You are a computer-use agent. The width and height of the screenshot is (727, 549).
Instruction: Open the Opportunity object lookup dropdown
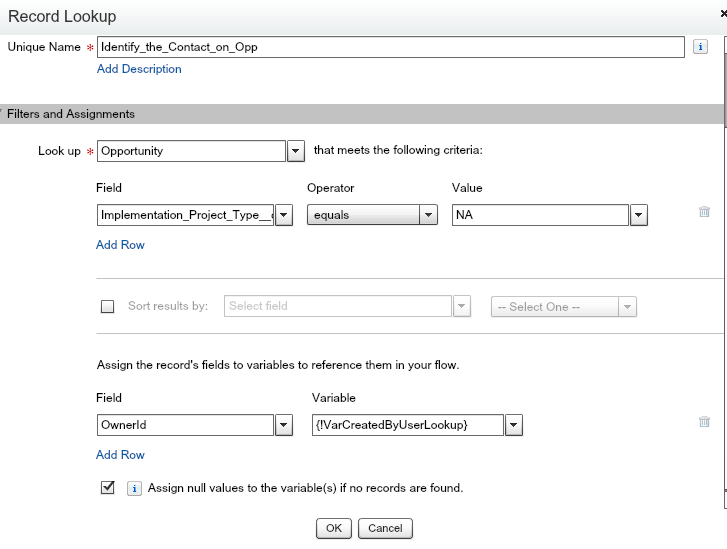coord(295,151)
